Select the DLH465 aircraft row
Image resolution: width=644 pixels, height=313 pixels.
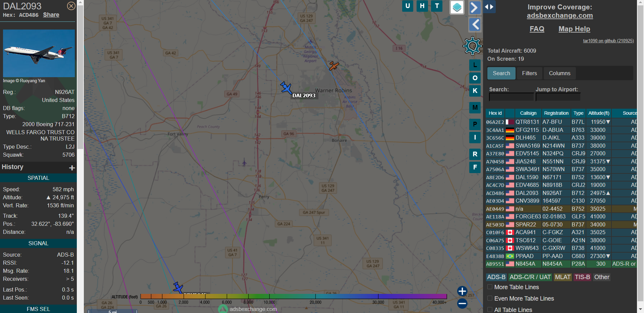tap(561, 138)
